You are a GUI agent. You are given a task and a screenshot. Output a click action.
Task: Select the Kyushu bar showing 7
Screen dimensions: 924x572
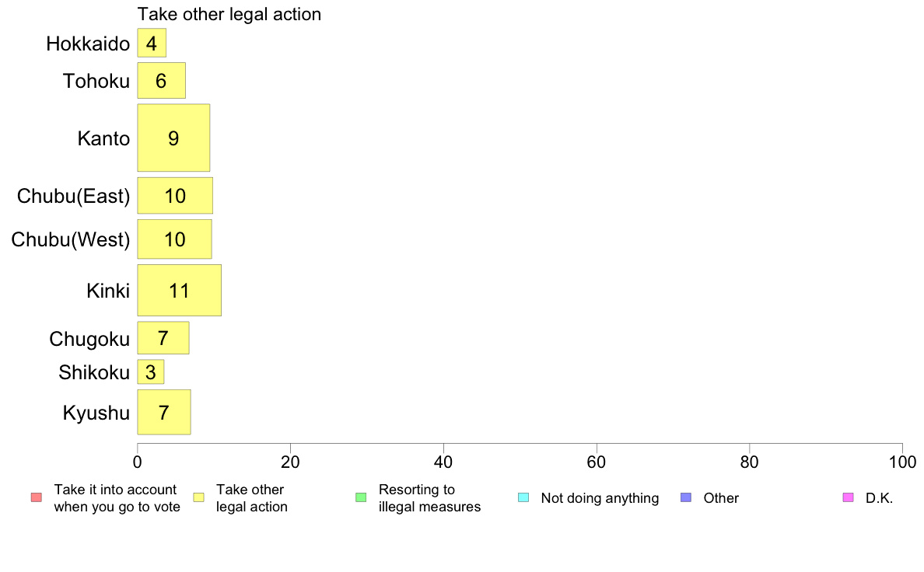(164, 413)
